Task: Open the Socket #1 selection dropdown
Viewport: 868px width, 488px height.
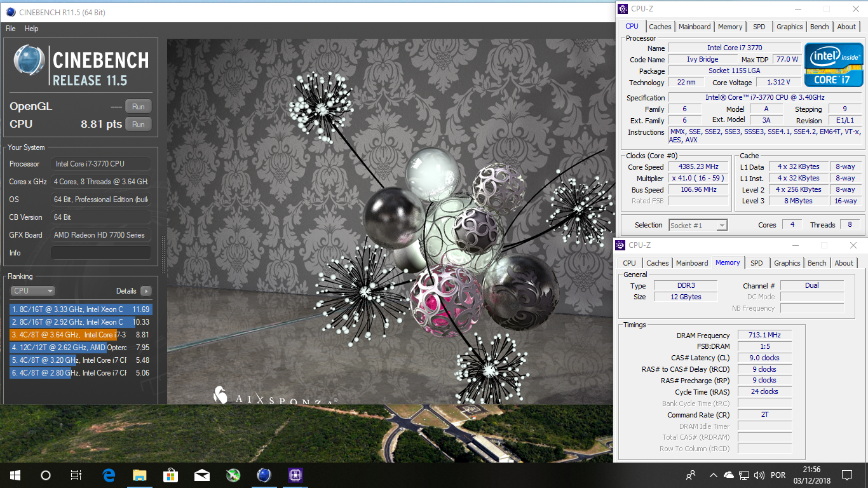Action: 698,225
